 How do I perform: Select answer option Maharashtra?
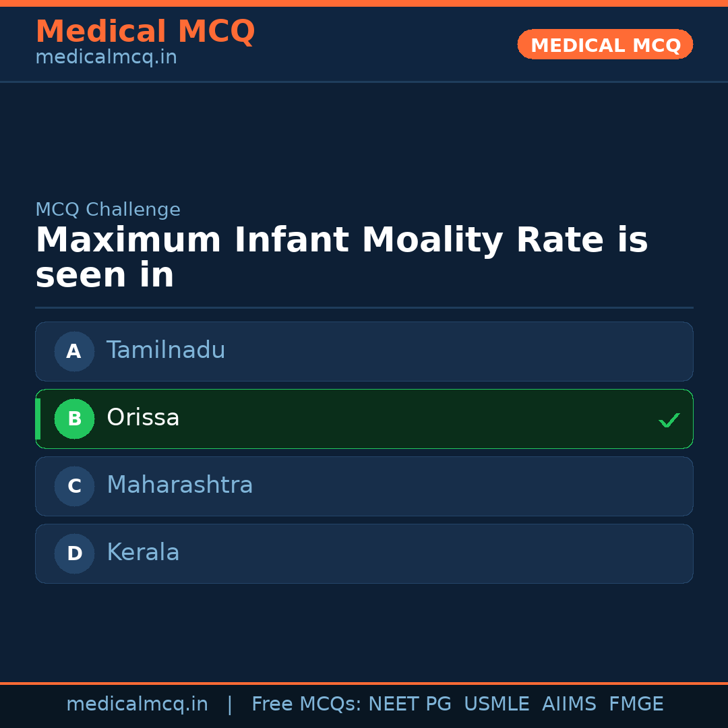click(x=364, y=486)
